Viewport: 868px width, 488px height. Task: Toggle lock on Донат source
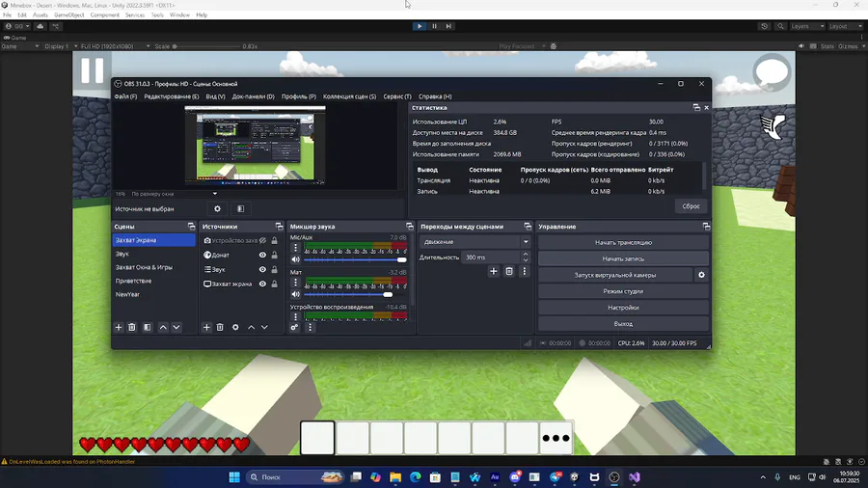274,255
